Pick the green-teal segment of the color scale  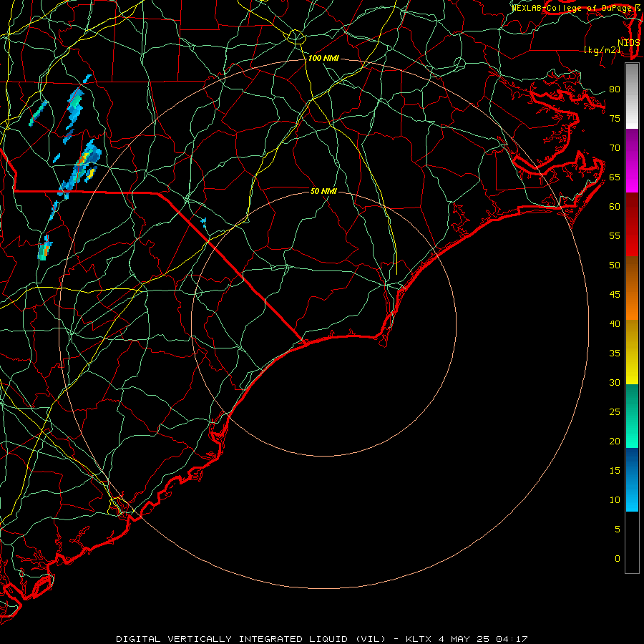632,416
